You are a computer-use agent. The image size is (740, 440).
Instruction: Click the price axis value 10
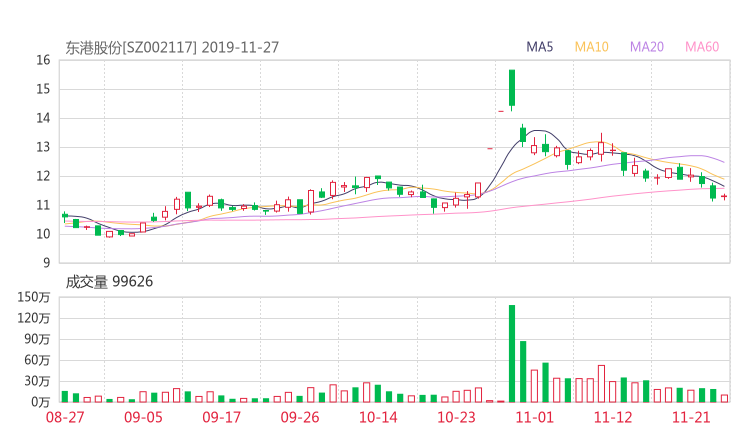pos(43,234)
